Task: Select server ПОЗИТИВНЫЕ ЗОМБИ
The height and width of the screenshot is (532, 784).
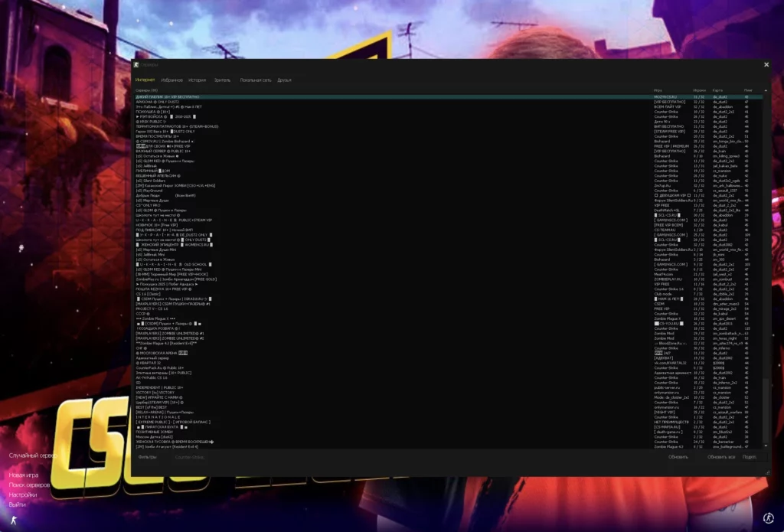Action: pyautogui.click(x=449, y=432)
